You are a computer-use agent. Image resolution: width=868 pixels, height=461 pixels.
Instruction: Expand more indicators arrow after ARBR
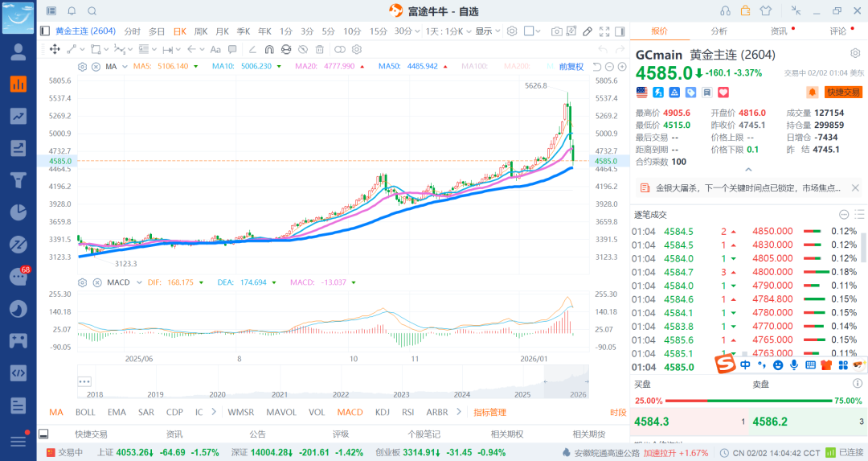pos(458,412)
